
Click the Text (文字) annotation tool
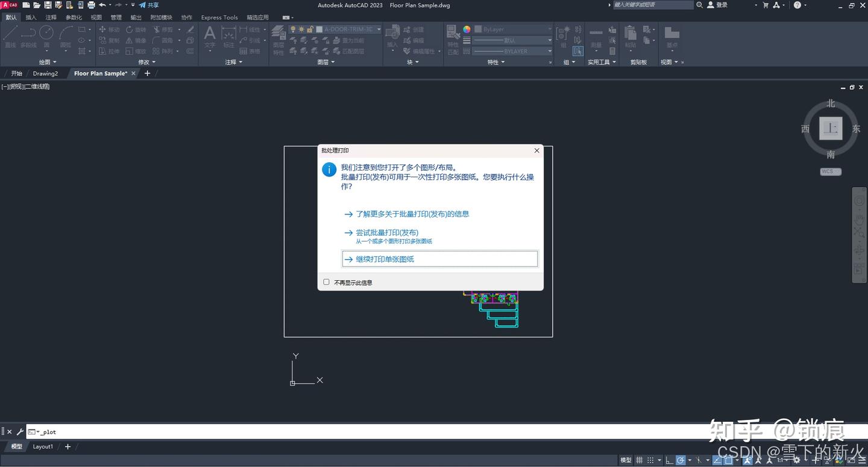pyautogui.click(x=209, y=36)
